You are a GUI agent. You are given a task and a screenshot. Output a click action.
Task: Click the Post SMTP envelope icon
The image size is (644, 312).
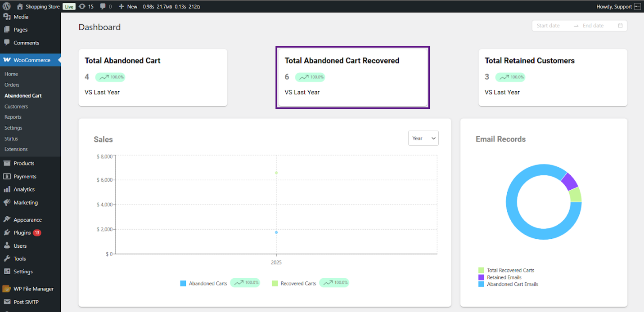point(7,302)
